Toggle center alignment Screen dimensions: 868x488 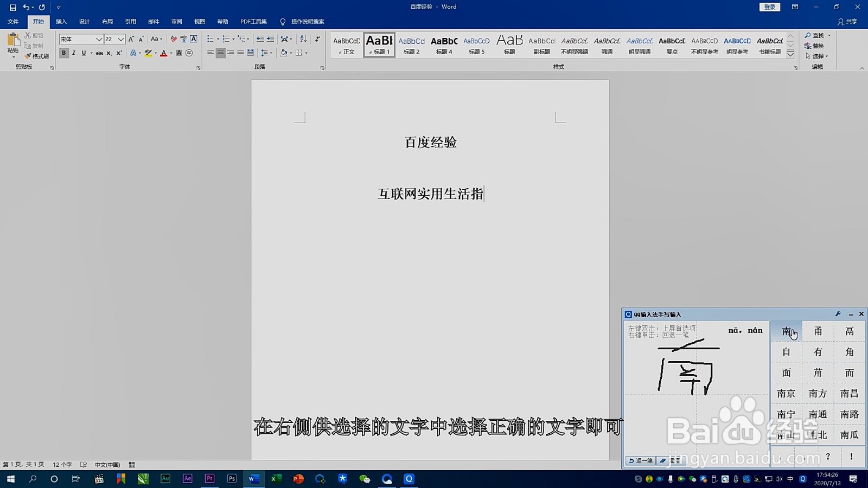(x=220, y=53)
